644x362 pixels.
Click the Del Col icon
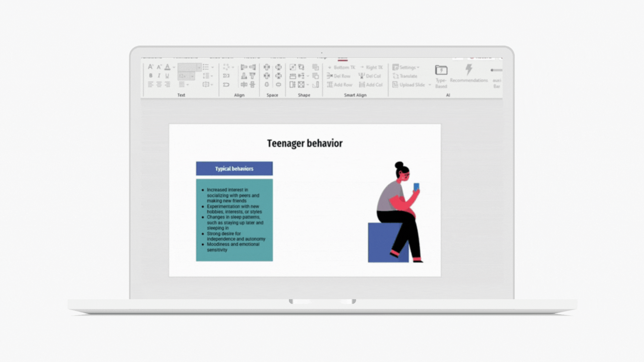coord(362,76)
